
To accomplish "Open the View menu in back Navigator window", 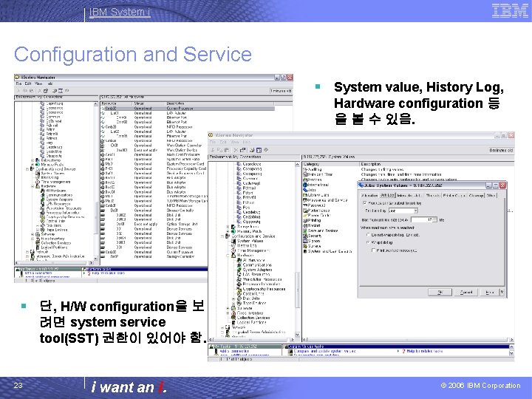I will tap(38, 83).
